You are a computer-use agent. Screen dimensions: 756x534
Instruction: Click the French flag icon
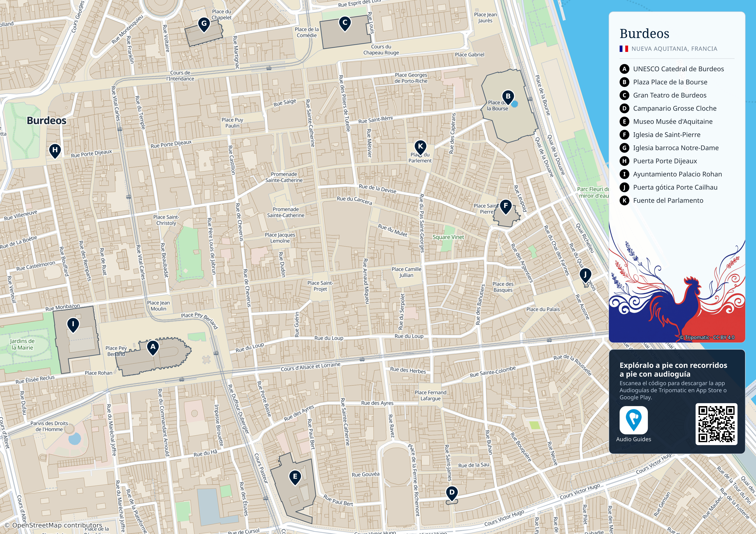624,49
